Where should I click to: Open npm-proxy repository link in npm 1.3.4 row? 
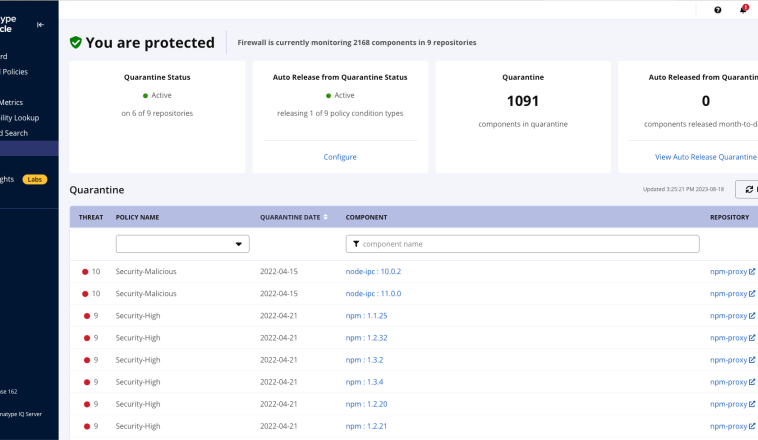728,382
